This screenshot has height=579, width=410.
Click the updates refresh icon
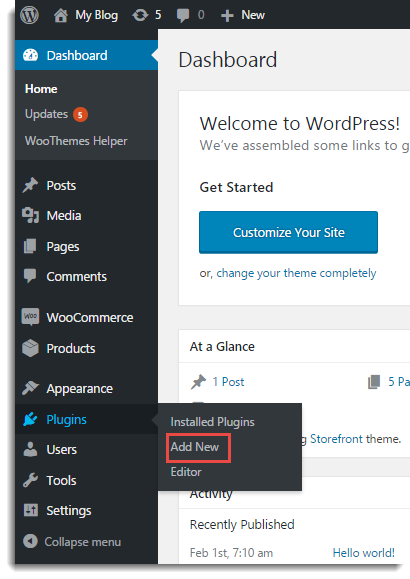click(x=140, y=15)
